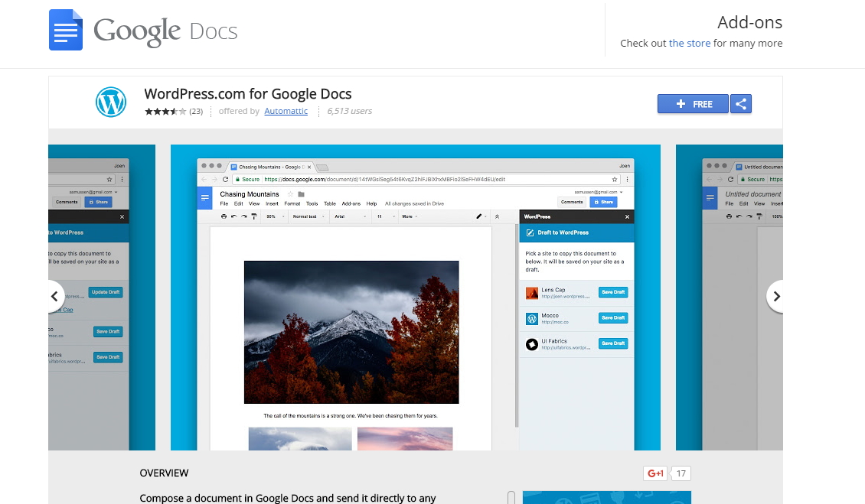Screen dimensions: 865x504
Task: Click the '6,513 users' text
Action: click(x=349, y=111)
